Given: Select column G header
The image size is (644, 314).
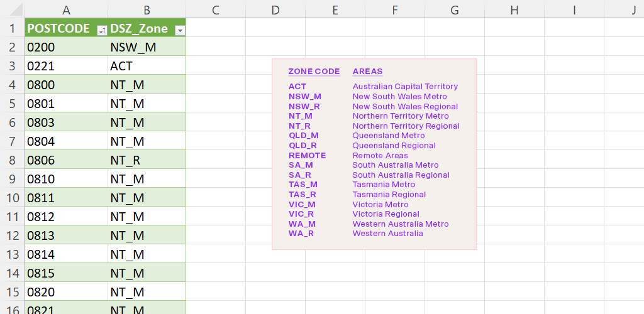Looking at the screenshot, I should [455, 10].
